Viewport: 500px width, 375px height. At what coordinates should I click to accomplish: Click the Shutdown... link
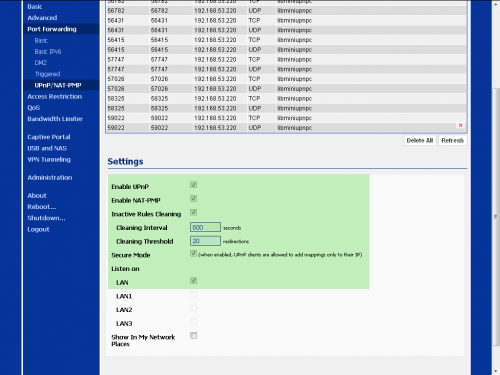[x=46, y=218]
